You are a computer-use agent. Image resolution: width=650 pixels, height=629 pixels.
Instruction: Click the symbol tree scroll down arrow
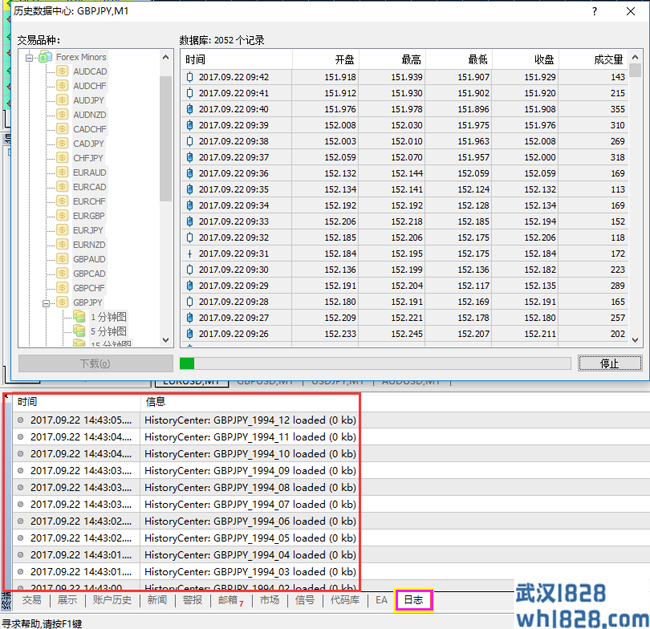[166, 340]
